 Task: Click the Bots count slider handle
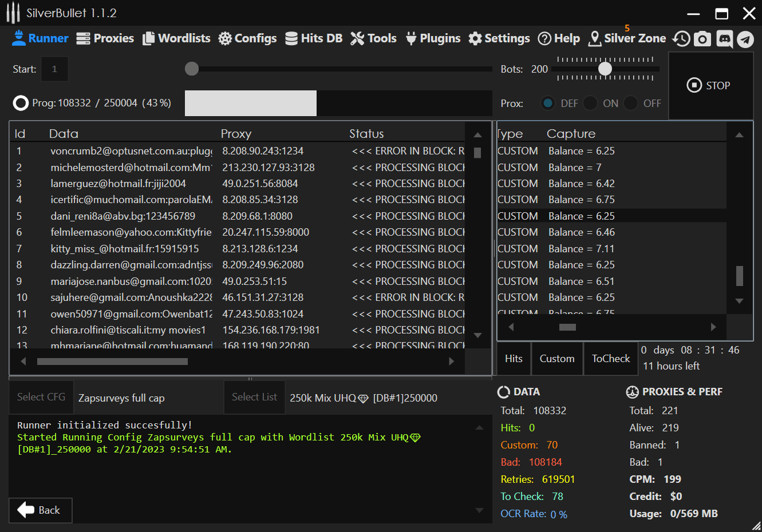(605, 69)
